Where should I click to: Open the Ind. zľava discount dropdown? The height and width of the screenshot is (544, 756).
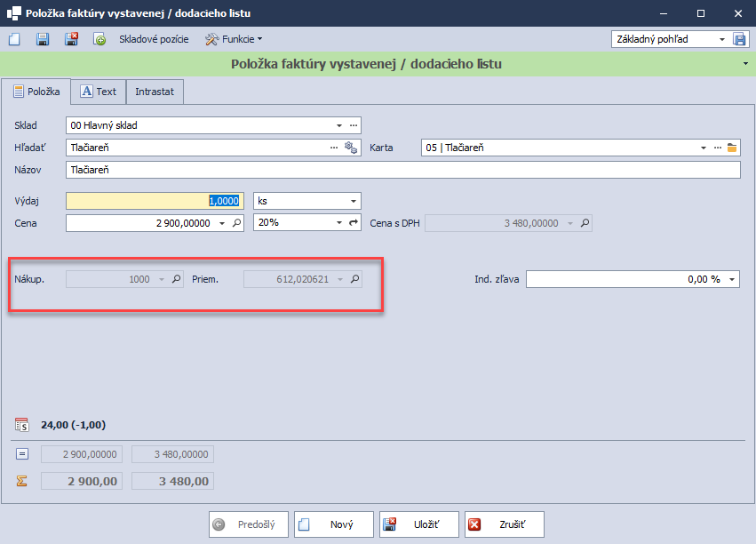(732, 279)
